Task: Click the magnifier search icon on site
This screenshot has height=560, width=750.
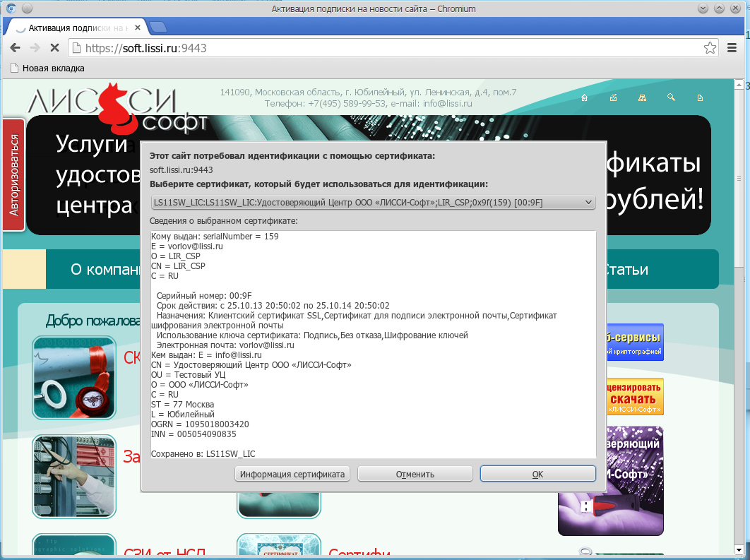Action: coord(671,98)
